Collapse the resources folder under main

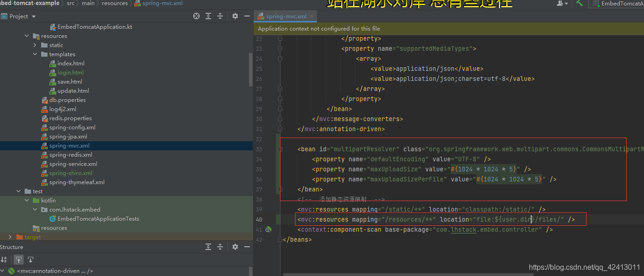[27, 36]
